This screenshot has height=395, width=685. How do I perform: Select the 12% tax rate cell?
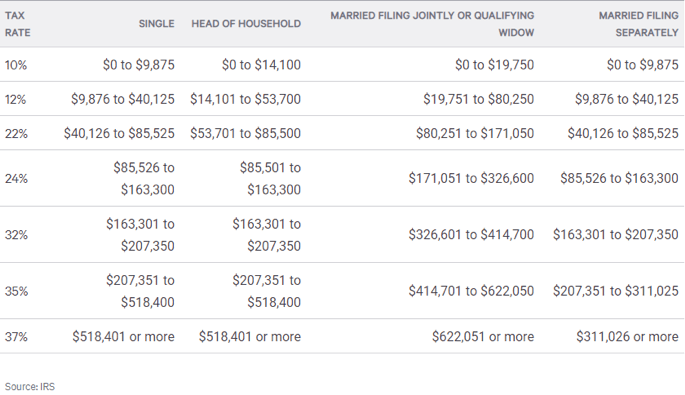15,100
